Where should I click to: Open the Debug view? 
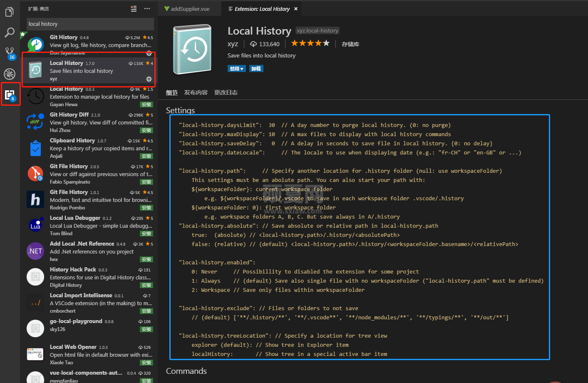coord(10,74)
